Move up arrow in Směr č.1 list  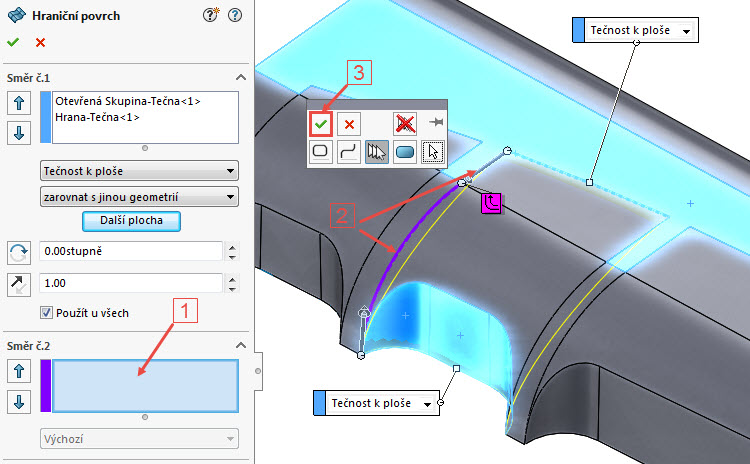19,103
